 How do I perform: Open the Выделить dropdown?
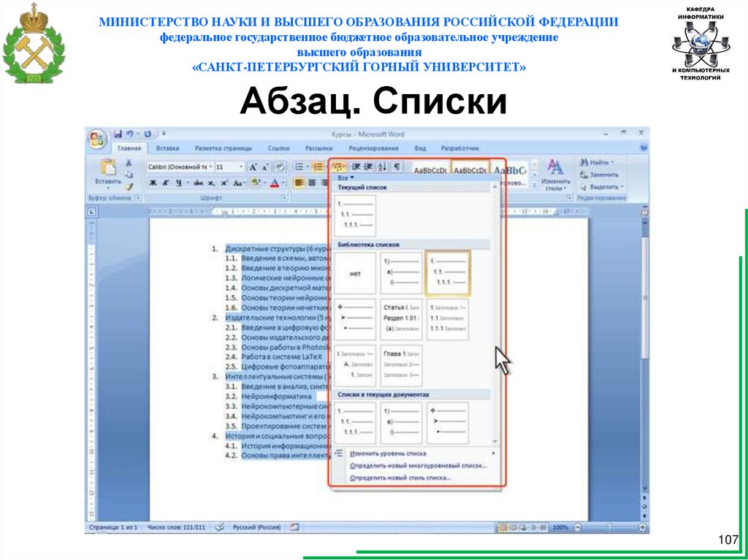600,186
